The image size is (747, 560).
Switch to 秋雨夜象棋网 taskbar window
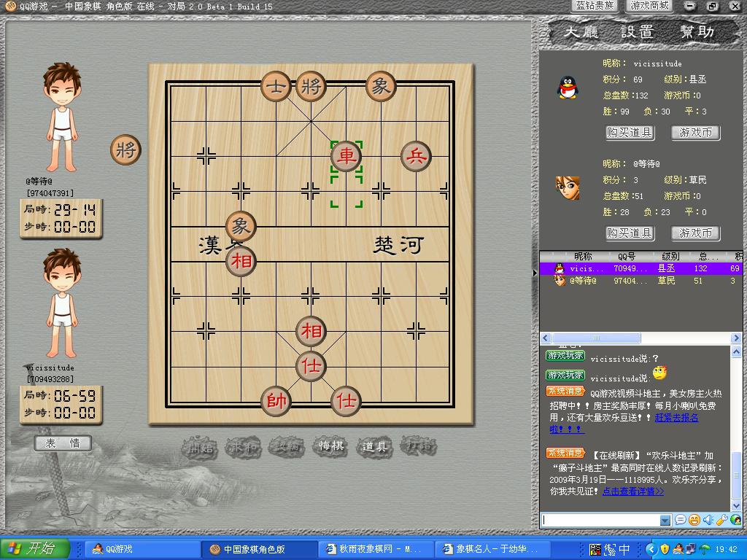tap(376, 549)
